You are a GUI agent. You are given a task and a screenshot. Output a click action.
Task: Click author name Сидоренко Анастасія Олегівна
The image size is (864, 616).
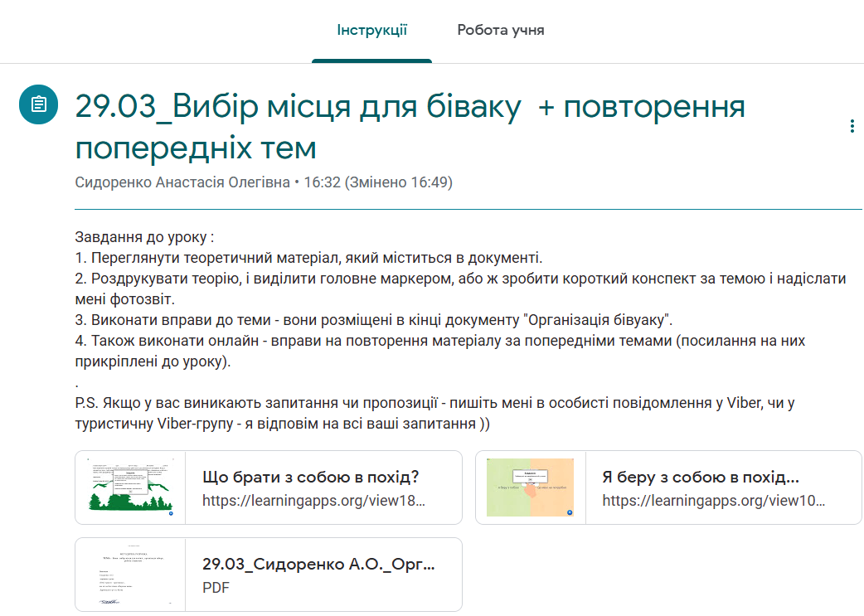click(182, 182)
